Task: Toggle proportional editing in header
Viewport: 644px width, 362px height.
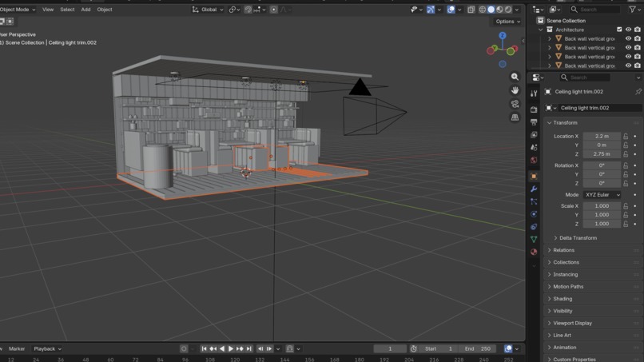Action: tap(273, 10)
